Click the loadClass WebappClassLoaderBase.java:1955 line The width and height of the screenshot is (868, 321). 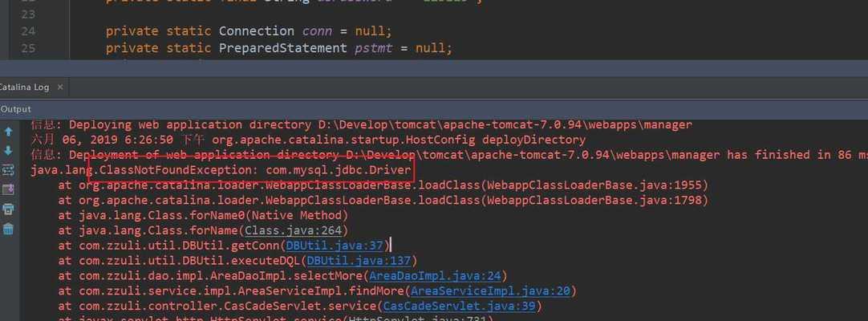pyautogui.click(x=383, y=185)
